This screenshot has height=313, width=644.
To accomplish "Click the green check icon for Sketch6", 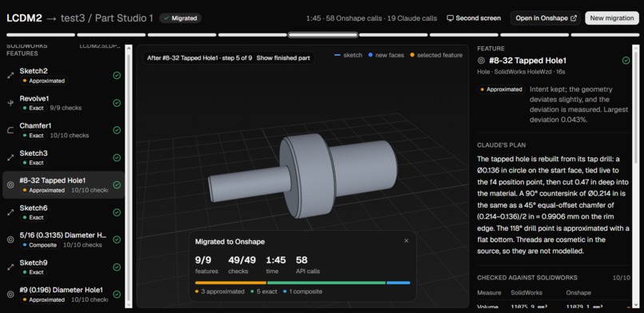I will pyautogui.click(x=117, y=212).
